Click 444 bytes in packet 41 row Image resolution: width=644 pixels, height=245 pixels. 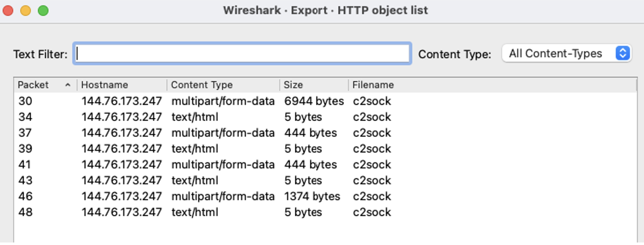pos(310,164)
